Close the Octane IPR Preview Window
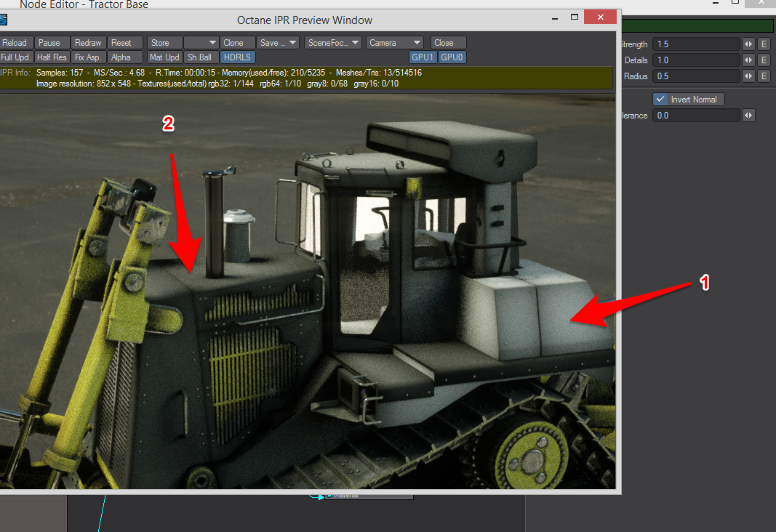The image size is (776, 532). point(600,17)
